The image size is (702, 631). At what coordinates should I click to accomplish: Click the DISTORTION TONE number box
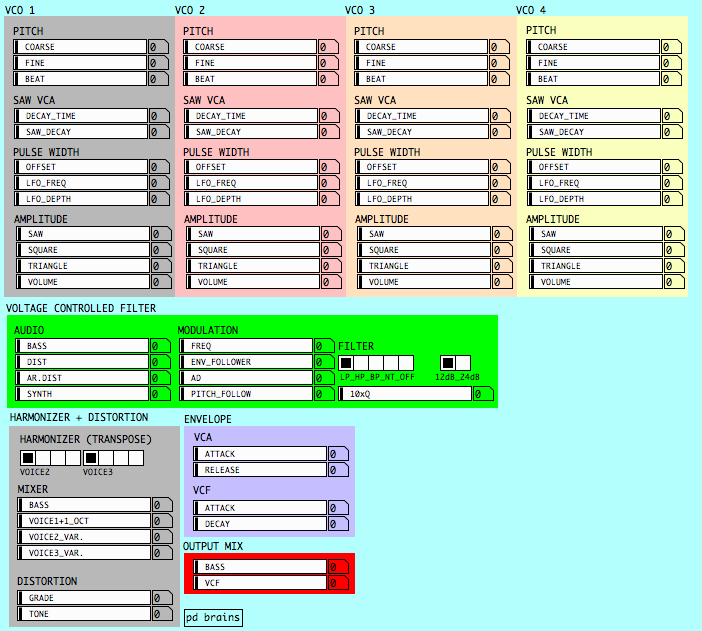(x=163, y=614)
